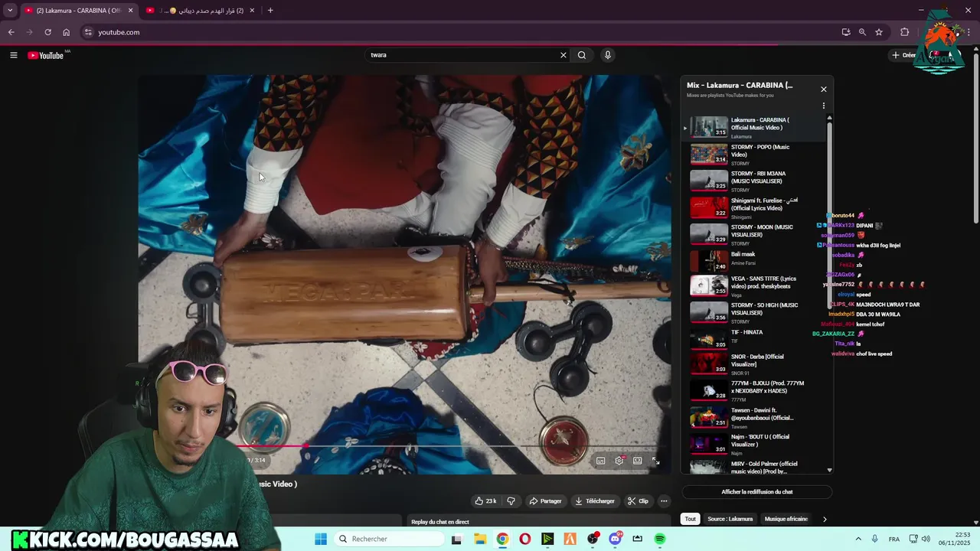980x551 pixels.
Task: Play STORMY - RBI M3ANA visualiser
Action: pyautogui.click(x=753, y=181)
